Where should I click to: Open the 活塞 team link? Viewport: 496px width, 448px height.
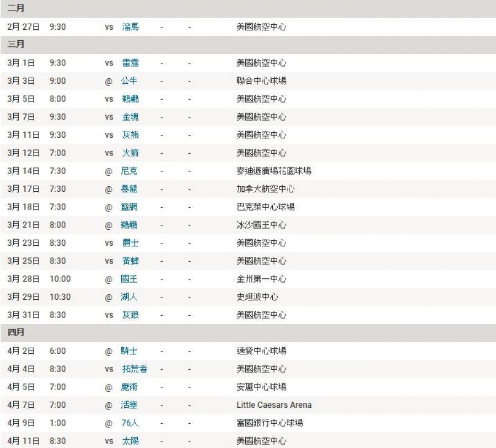pyautogui.click(x=129, y=405)
